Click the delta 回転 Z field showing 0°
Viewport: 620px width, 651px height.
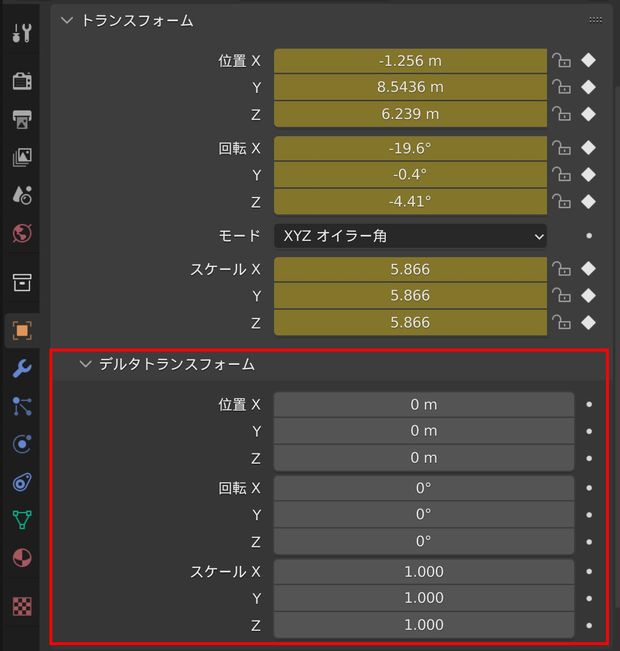pyautogui.click(x=424, y=541)
